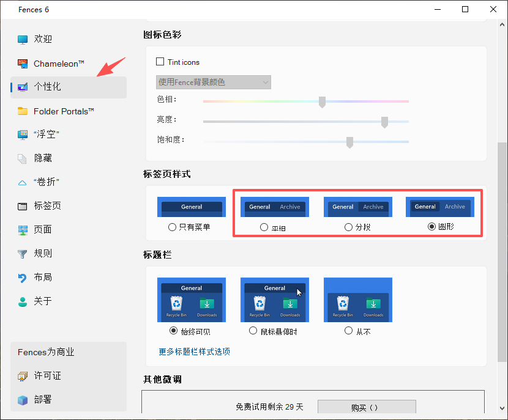Click the scrollbar up arrow
This screenshot has height=420, width=508.
[x=502, y=24]
